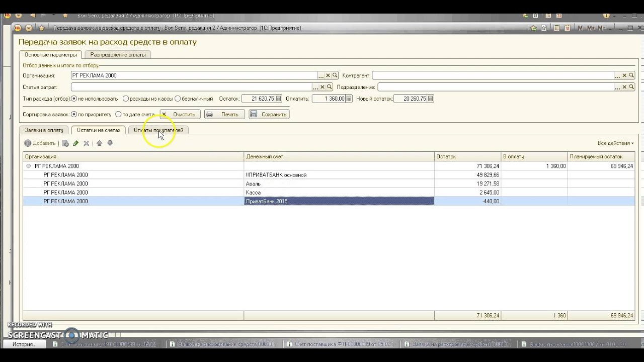Open the 'Остатки на счетах' tab
This screenshot has height=362, width=644.
(99, 130)
